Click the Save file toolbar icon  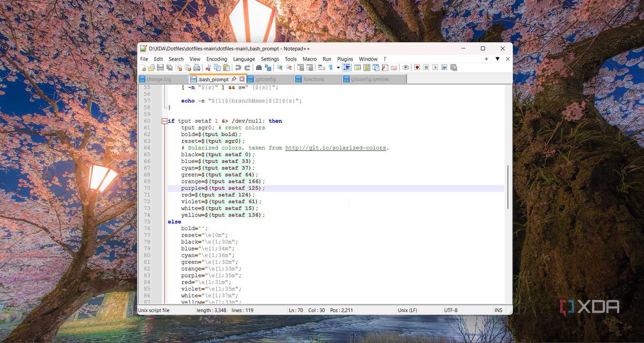pyautogui.click(x=160, y=68)
